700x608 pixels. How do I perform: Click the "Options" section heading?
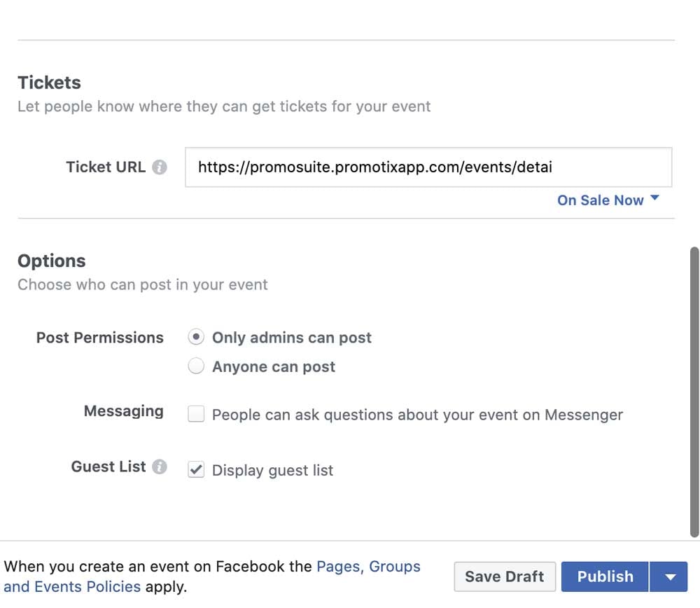point(51,261)
